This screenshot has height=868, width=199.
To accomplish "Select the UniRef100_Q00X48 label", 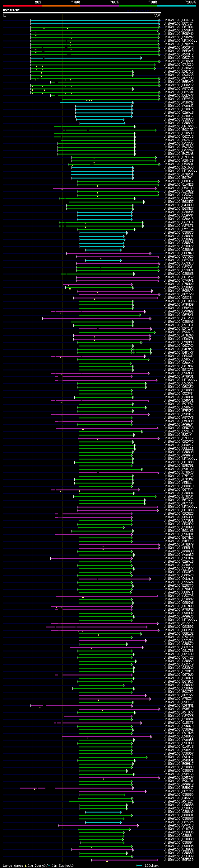I will click(178, 826).
